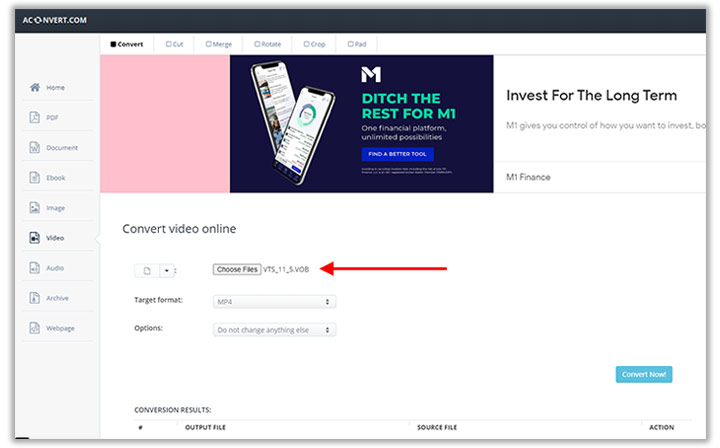The image size is (720, 448).
Task: Click the PDF file icon in sidebar
Action: tap(35, 117)
